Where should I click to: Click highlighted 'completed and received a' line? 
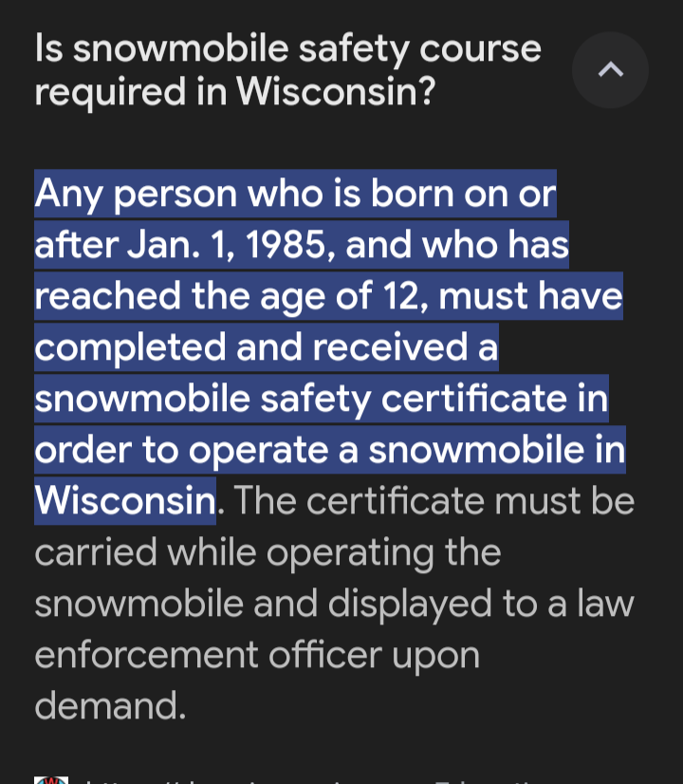coord(267,347)
